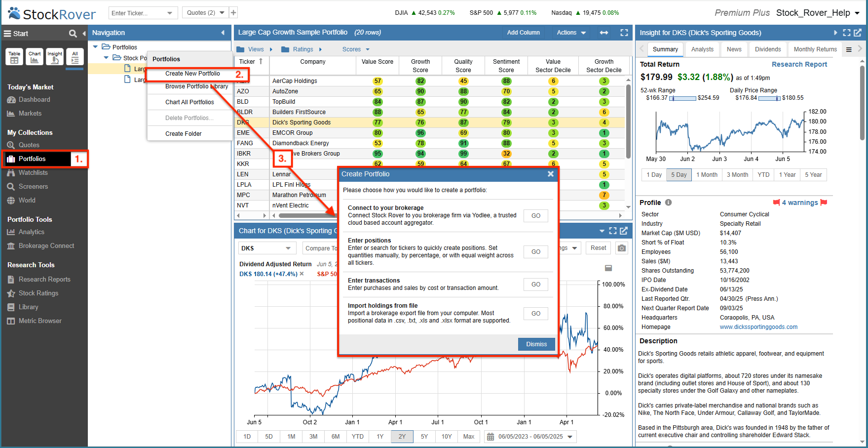Select the All panels layout icon
Image resolution: width=868 pixels, height=448 pixels.
(75, 57)
